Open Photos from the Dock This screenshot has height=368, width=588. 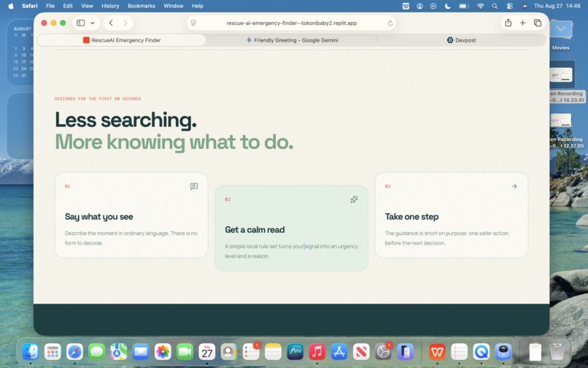(163, 352)
